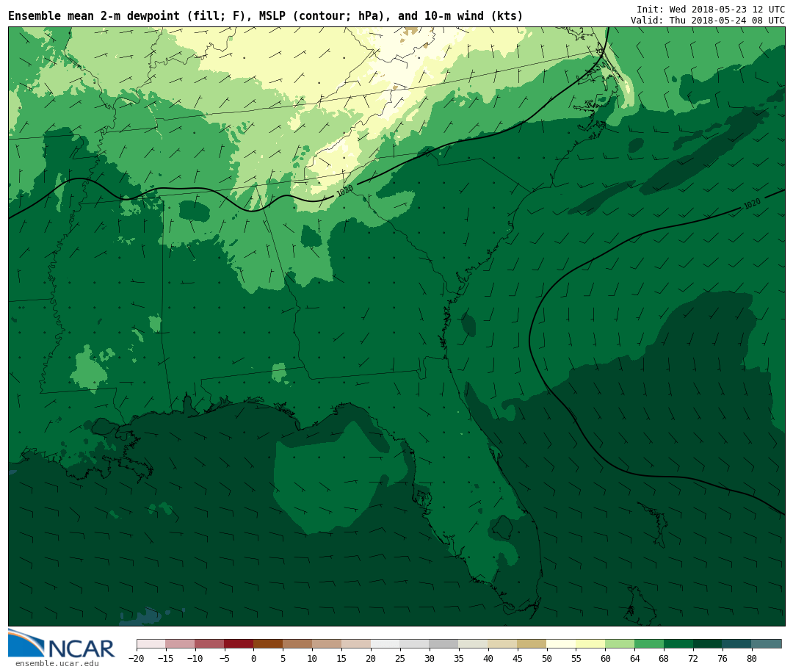Viewport: 793px width, 672px height.
Task: Pick the yellow swatch between 55 and 60
Action: coord(590,644)
